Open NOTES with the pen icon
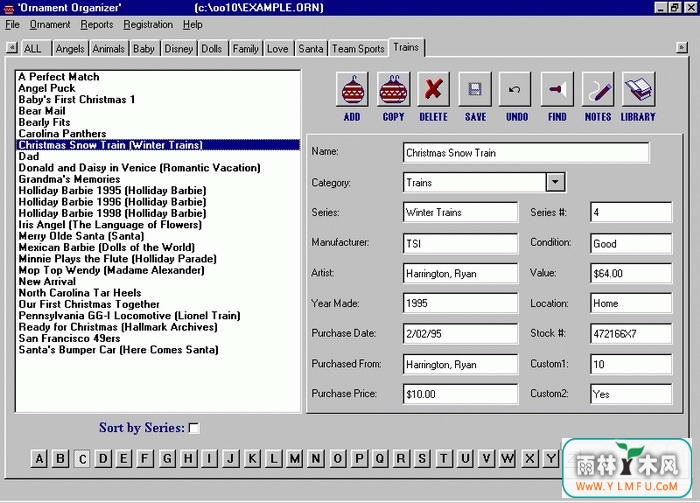 [598, 89]
